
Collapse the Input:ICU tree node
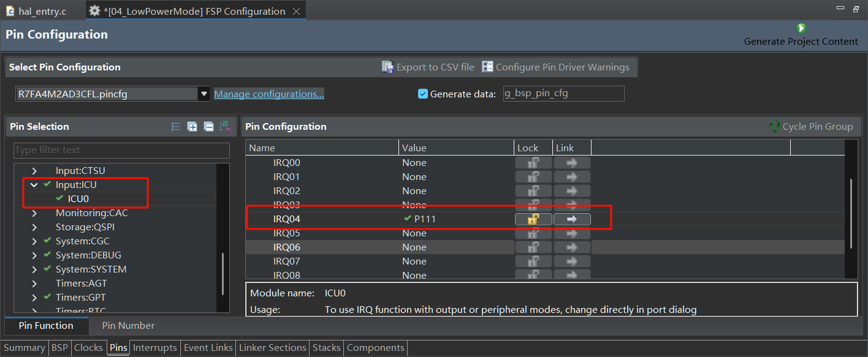tap(34, 184)
